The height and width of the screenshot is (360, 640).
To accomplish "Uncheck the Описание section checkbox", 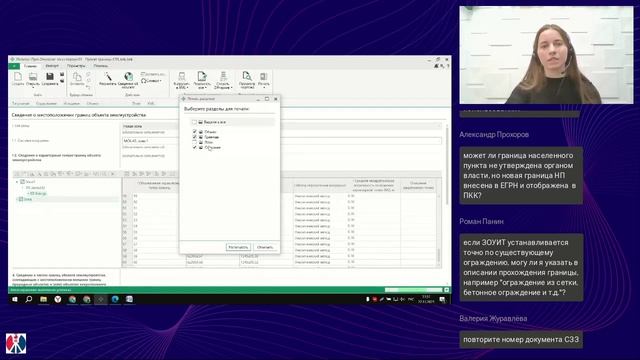I will tap(195, 147).
